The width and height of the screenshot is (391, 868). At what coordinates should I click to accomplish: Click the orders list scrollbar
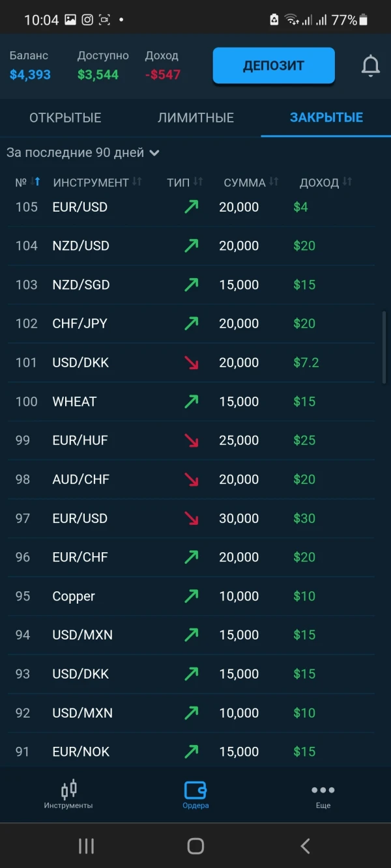[384, 347]
